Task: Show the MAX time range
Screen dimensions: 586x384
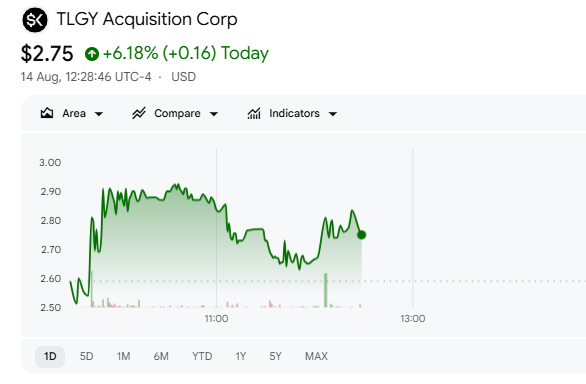Action: click(316, 356)
